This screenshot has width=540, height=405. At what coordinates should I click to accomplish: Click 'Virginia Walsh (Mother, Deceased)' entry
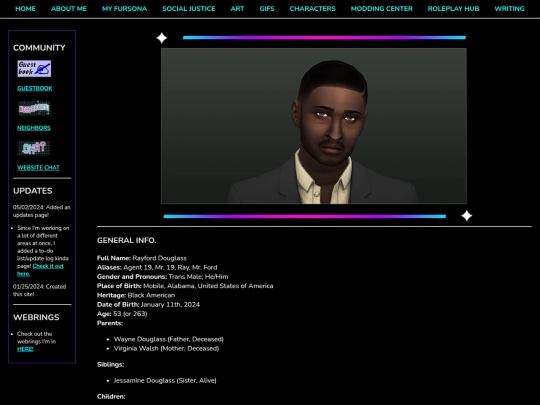coord(166,349)
